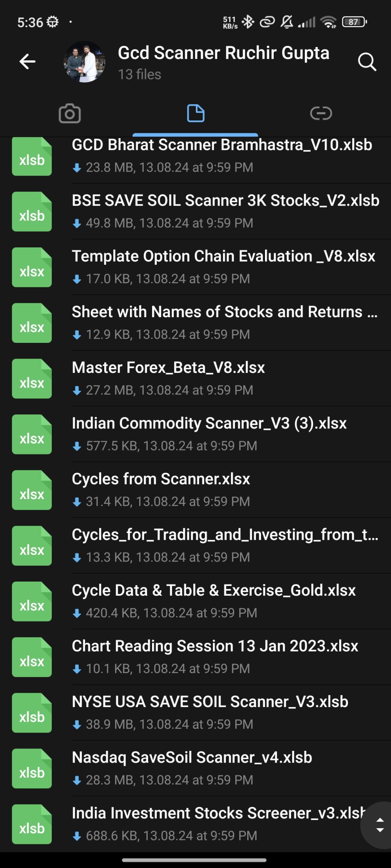The image size is (391, 868).
Task: Tap xlsx icon for Cycles from Scanner
Action: click(x=32, y=490)
